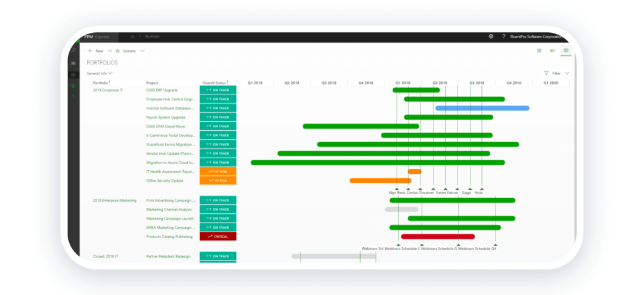
Task: Click the Filter funnel icon
Action: pos(546,73)
